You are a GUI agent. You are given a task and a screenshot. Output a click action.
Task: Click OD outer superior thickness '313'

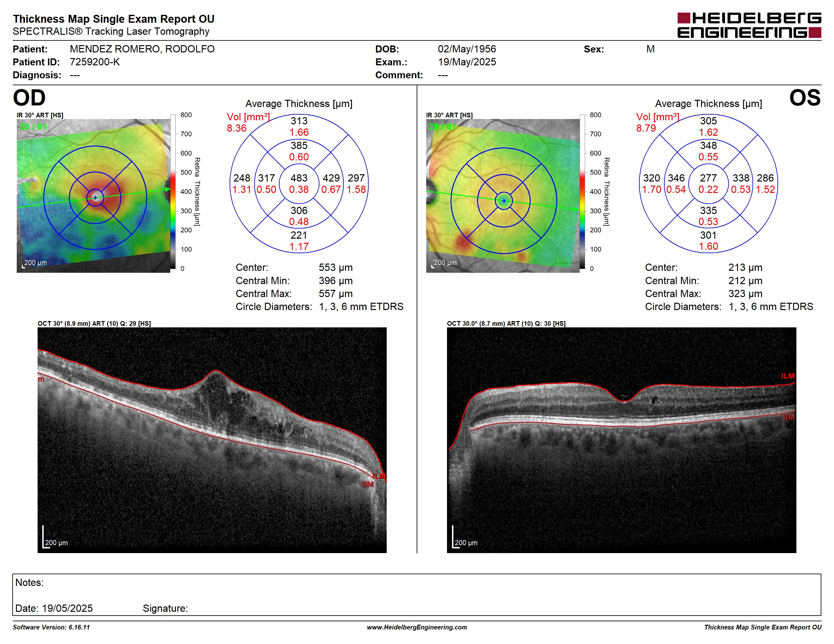(299, 121)
